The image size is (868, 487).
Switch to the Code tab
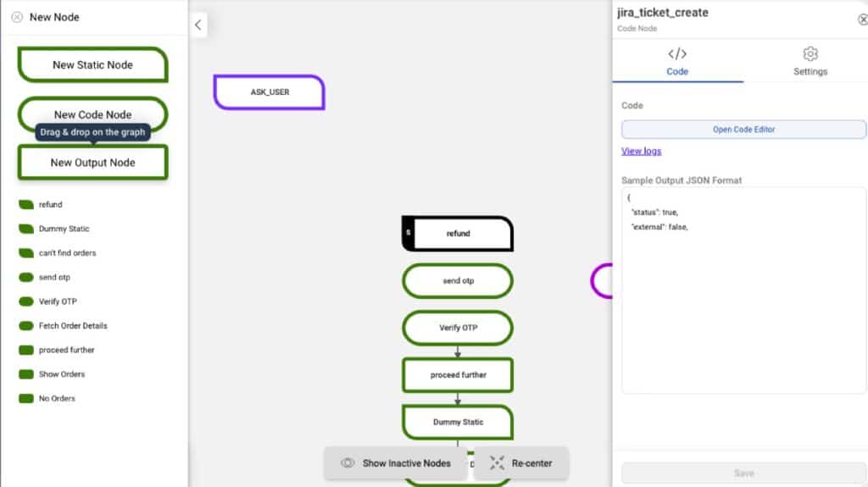pos(677,62)
